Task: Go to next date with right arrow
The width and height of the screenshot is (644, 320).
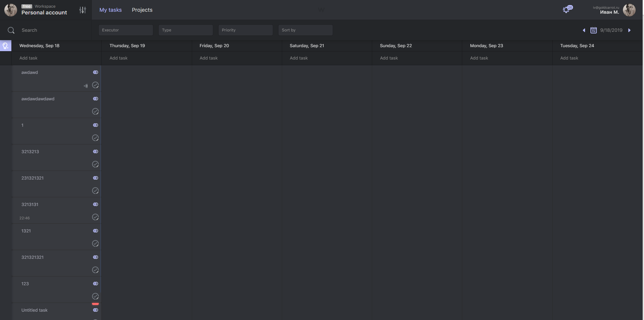Action: pyautogui.click(x=629, y=30)
